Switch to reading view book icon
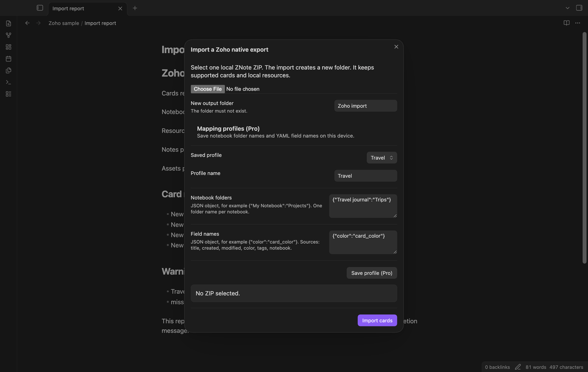This screenshot has height=372, width=588. tap(566, 23)
